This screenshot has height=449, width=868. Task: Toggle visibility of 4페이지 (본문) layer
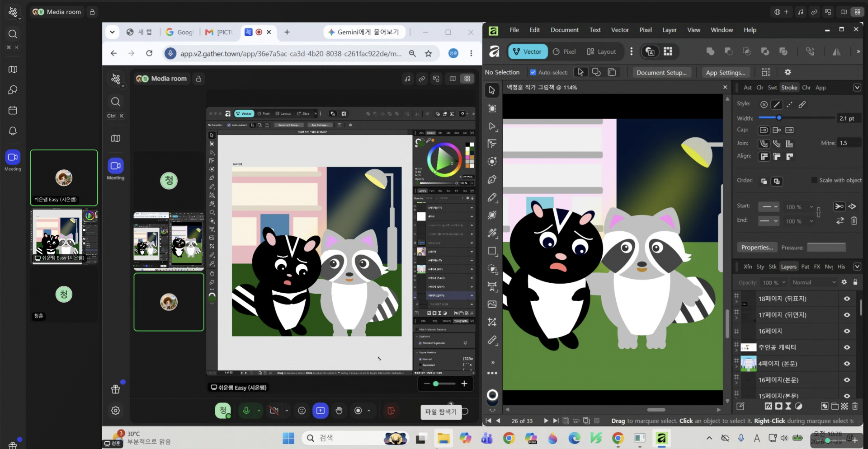click(847, 364)
